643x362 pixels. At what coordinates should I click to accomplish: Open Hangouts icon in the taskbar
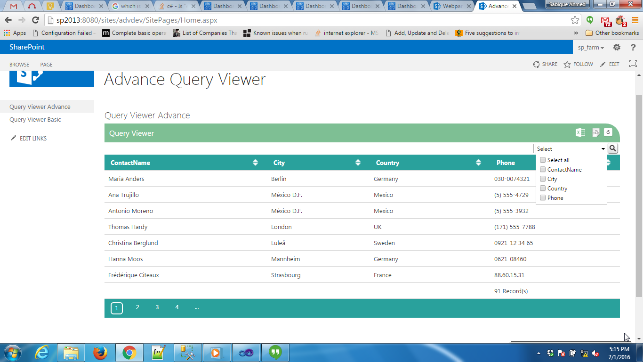276,353
